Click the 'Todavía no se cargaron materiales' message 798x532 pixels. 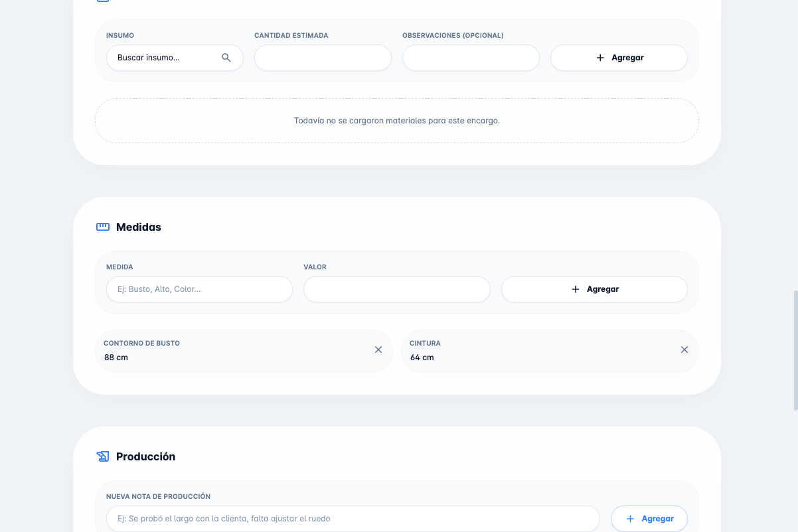click(x=397, y=121)
